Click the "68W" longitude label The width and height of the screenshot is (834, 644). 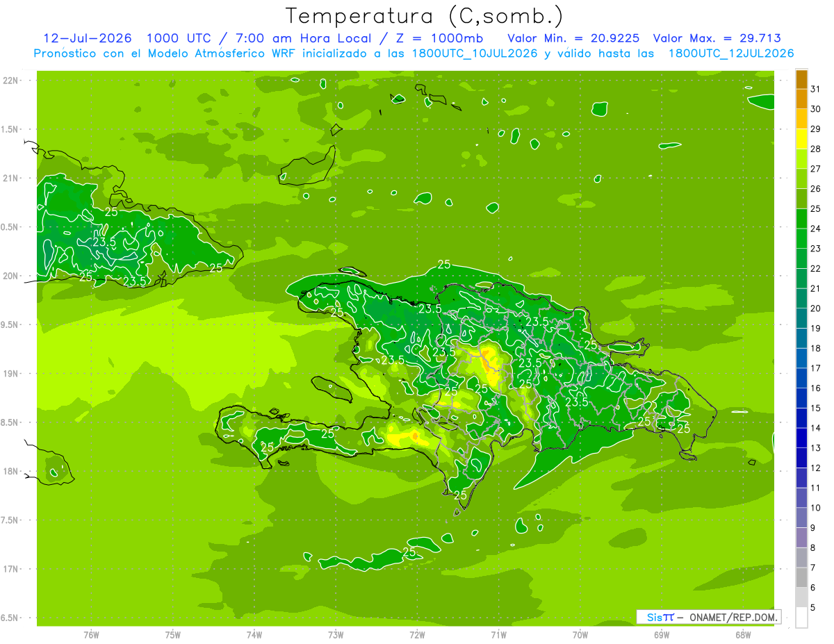pyautogui.click(x=743, y=635)
